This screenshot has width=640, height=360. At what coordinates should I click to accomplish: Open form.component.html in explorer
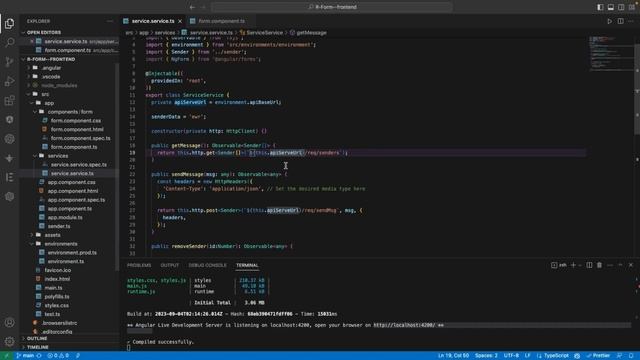pyautogui.click(x=77, y=129)
